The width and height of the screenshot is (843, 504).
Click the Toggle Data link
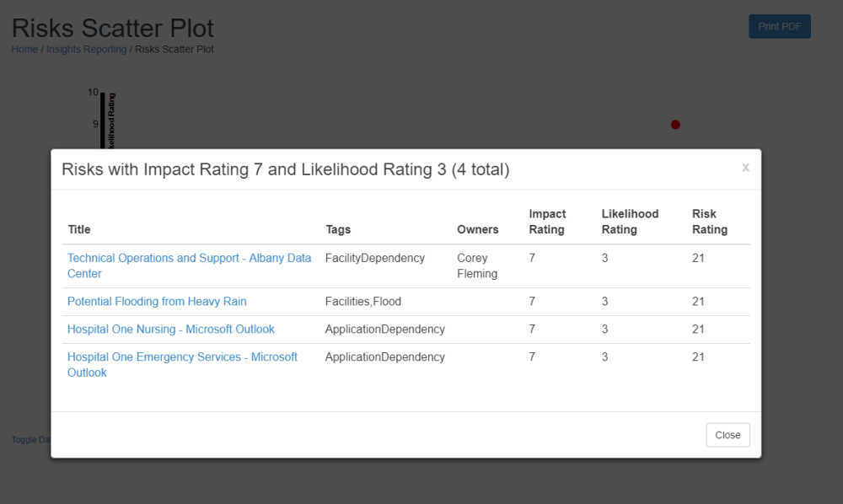click(31, 439)
